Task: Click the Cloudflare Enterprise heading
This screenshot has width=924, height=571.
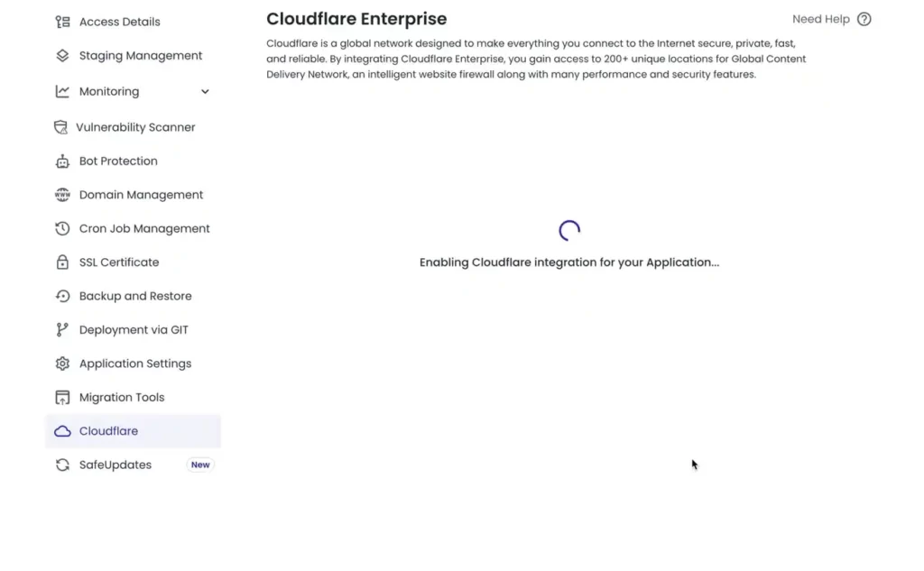Action: (x=356, y=19)
